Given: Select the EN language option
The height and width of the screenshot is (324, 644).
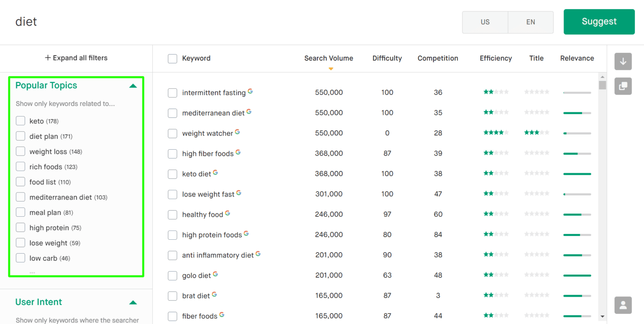Looking at the screenshot, I should tap(530, 22).
